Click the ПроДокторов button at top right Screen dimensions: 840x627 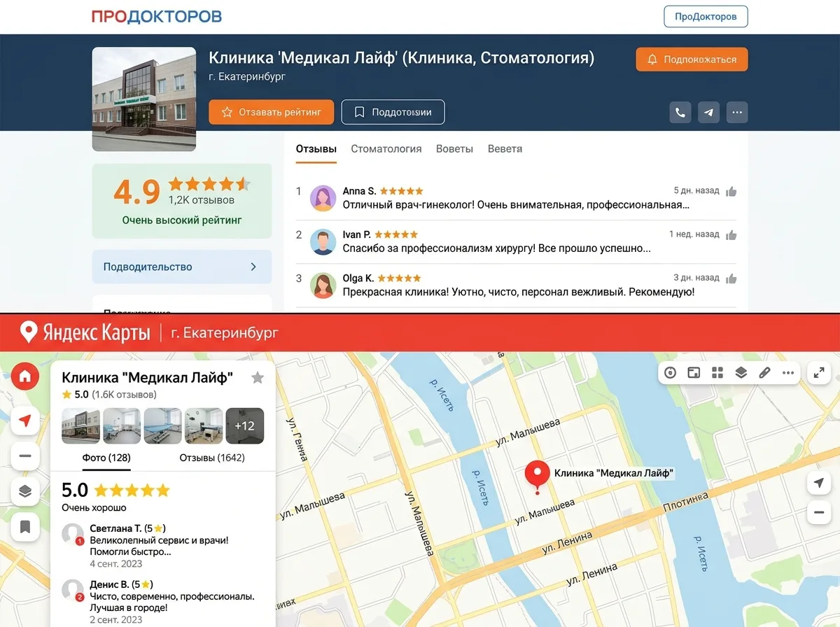(x=706, y=16)
